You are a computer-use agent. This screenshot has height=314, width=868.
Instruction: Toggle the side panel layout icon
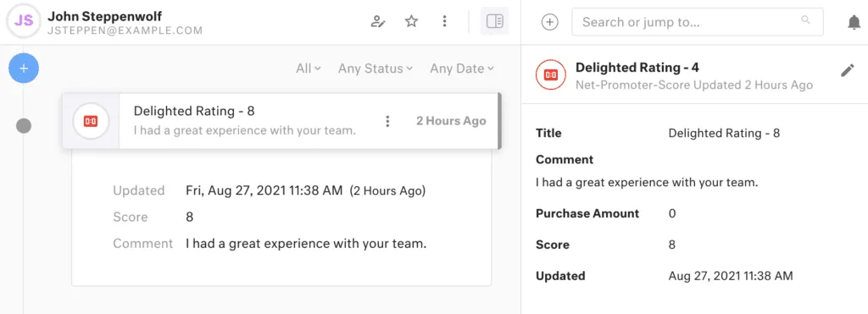pos(494,21)
